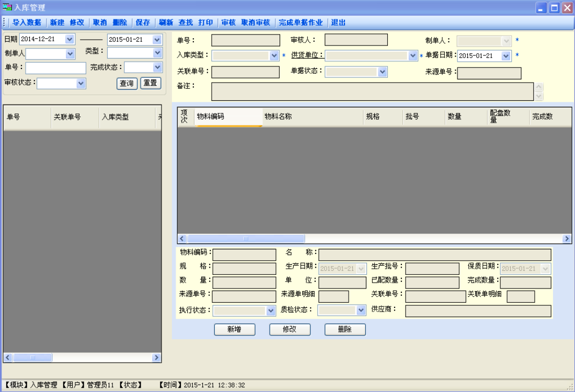This screenshot has width=575, height=392.
Task: Click 打印 toolbar item
Action: (x=205, y=22)
